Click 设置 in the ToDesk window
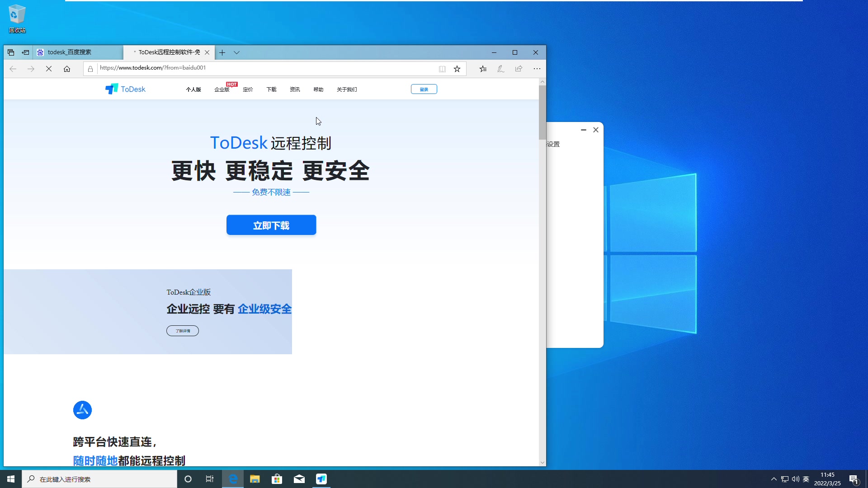The height and width of the screenshot is (488, 868). [553, 144]
